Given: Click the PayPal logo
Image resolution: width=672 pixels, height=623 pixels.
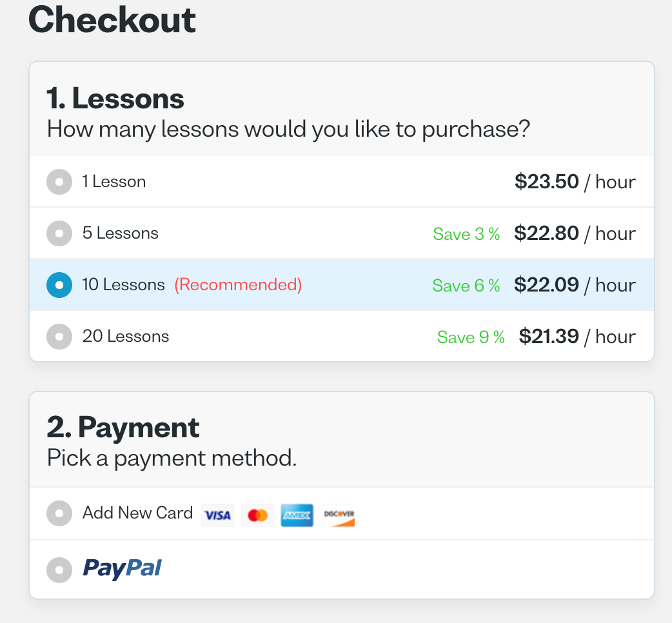Looking at the screenshot, I should coord(122,569).
